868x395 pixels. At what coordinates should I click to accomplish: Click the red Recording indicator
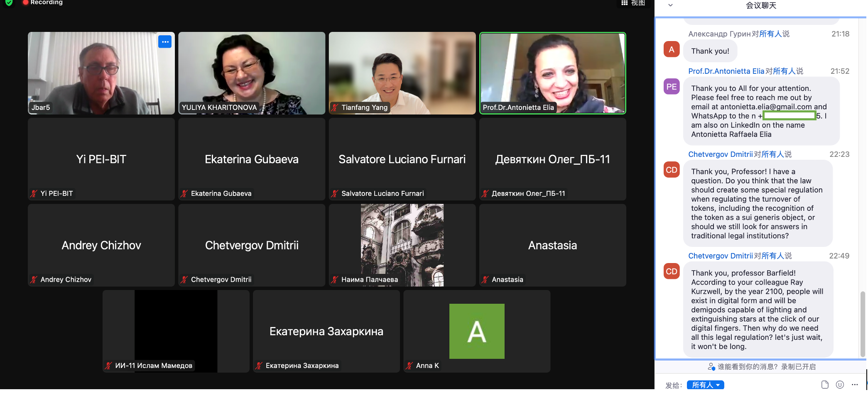(x=43, y=2)
